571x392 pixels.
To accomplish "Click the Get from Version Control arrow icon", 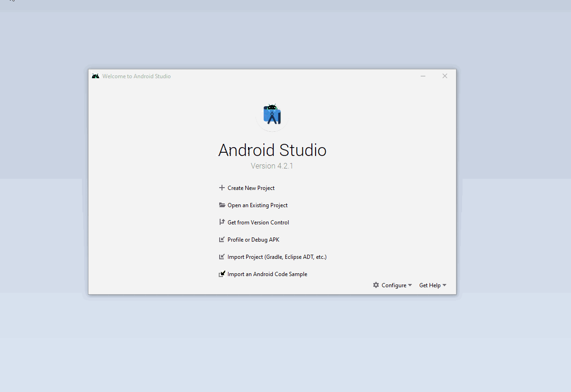I will [x=222, y=223].
